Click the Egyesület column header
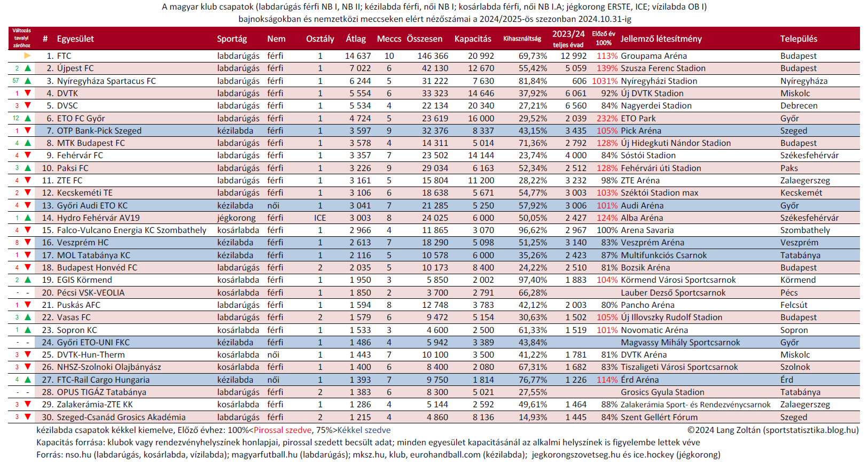 pos(75,38)
